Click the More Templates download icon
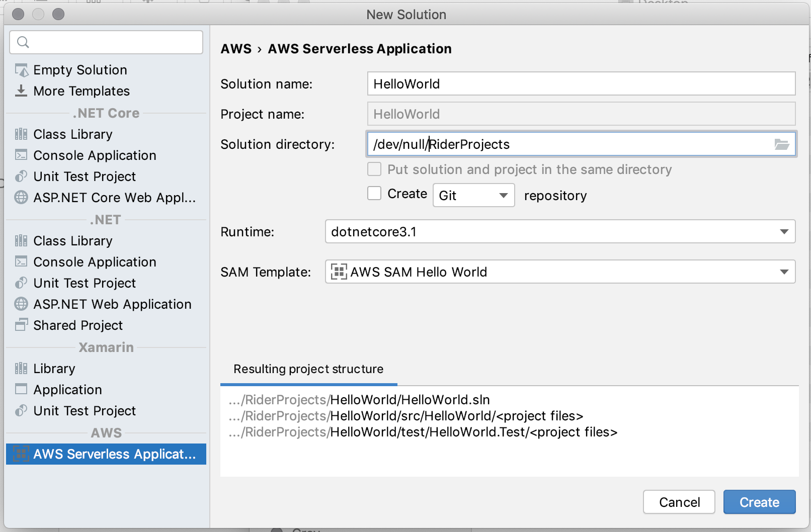Image resolution: width=811 pixels, height=532 pixels. (21, 91)
